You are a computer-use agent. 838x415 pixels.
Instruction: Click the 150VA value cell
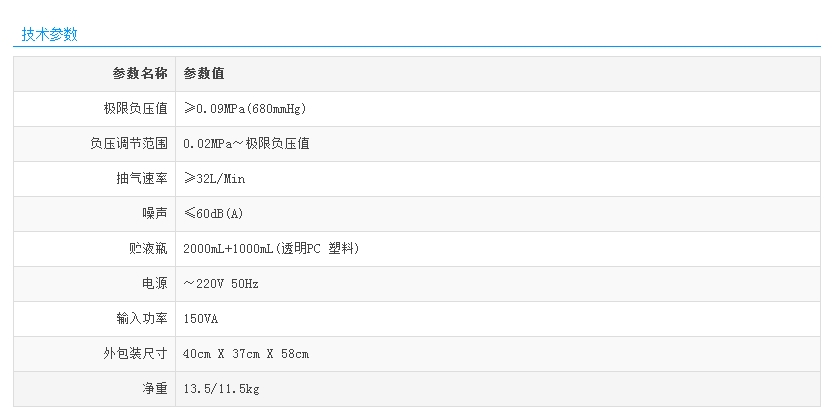[x=201, y=318]
